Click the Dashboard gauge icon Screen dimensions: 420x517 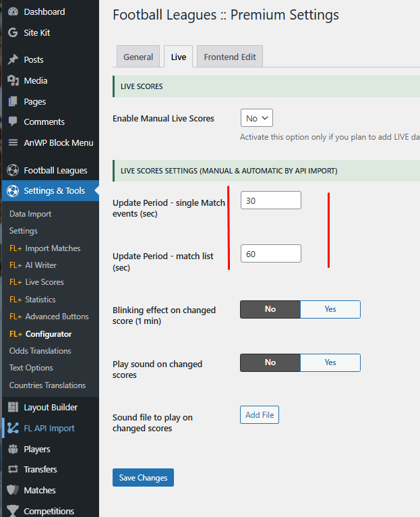[x=13, y=11]
